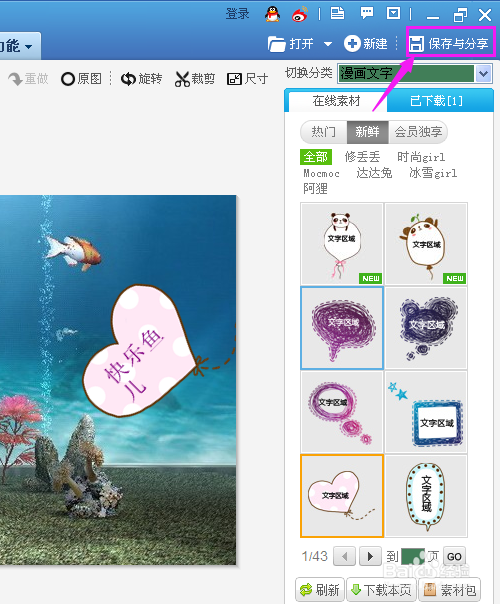Click the QQ penguin login icon
The height and width of the screenshot is (604, 500).
click(272, 14)
